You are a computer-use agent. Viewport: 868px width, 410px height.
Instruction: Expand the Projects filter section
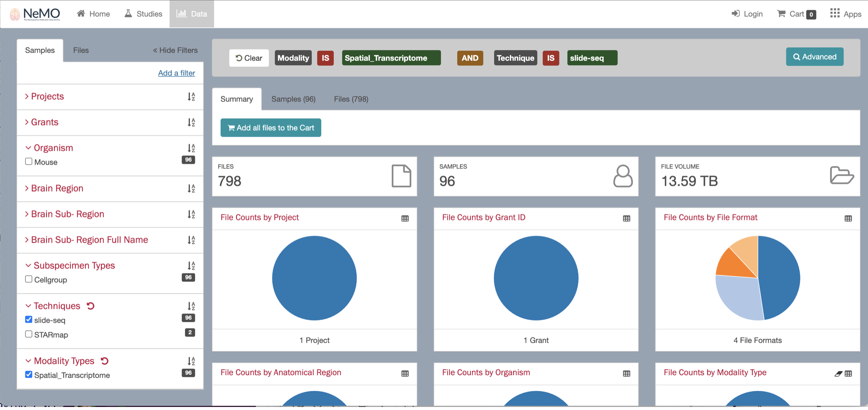tap(47, 96)
